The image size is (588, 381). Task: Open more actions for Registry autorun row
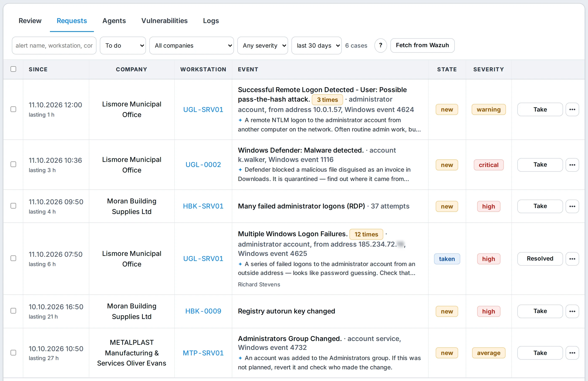[572, 311]
